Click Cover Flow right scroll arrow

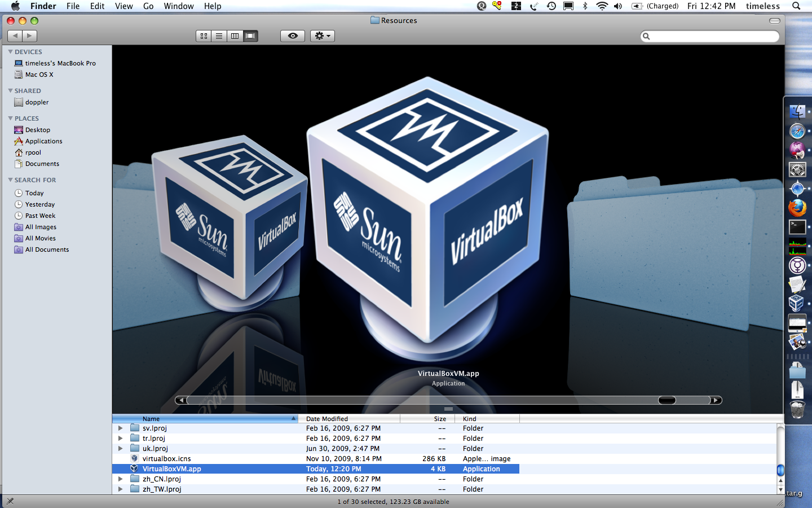click(716, 400)
